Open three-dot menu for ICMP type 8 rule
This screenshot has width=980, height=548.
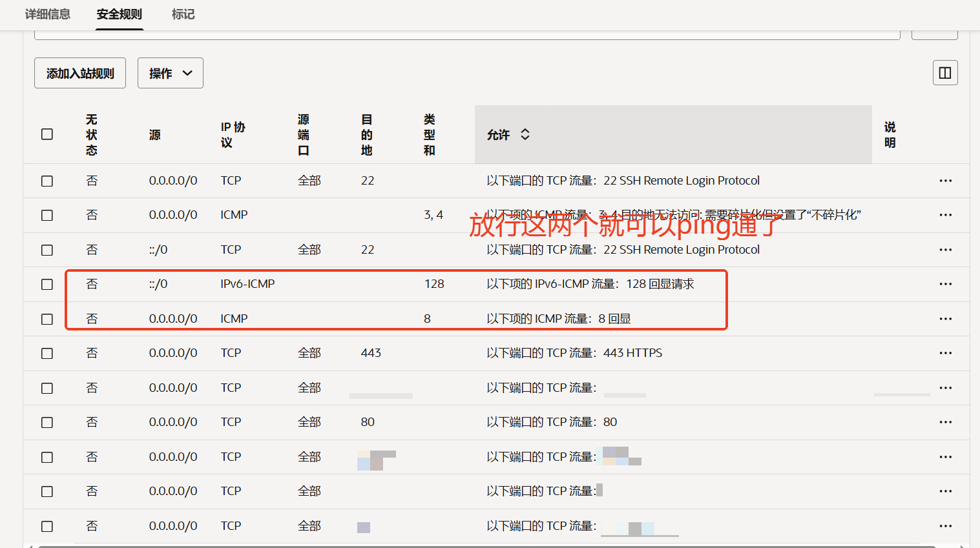[x=945, y=319]
